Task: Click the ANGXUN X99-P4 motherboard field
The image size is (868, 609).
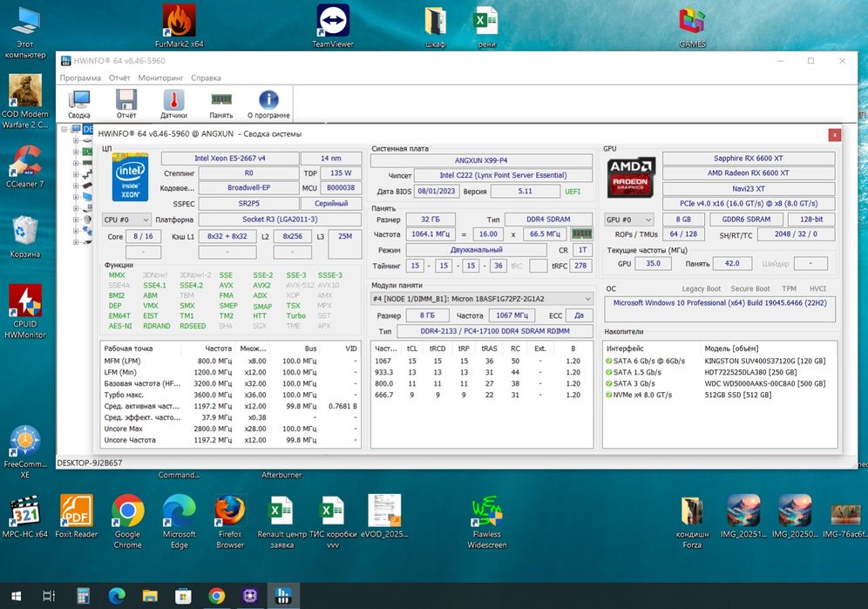Action: [481, 160]
